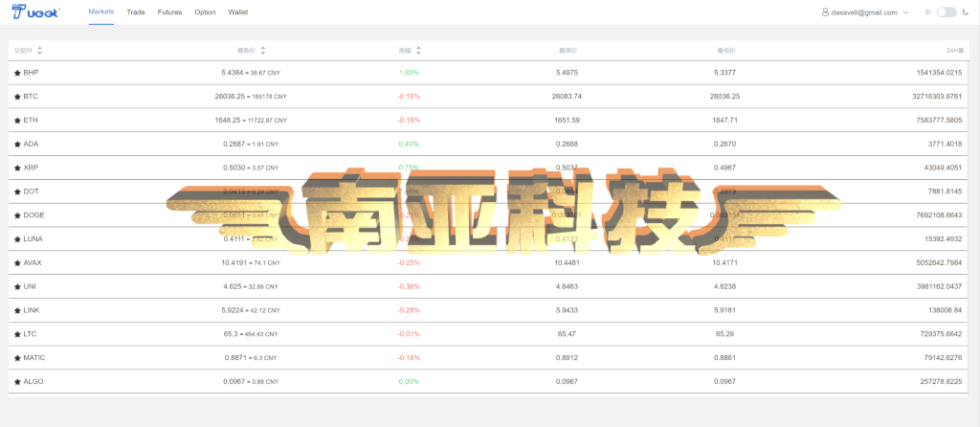The height and width of the screenshot is (427, 980).
Task: Sort by trading pair column arrows
Action: [x=39, y=51]
